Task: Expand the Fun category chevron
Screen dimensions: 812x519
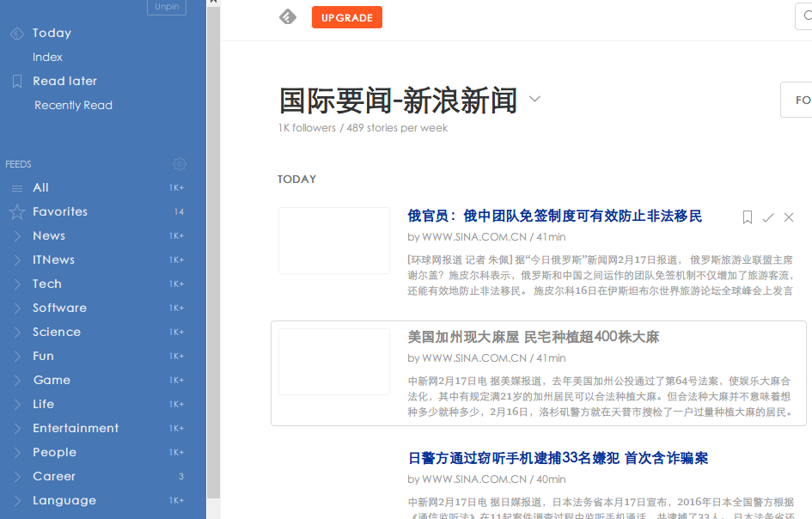Action: tap(17, 357)
